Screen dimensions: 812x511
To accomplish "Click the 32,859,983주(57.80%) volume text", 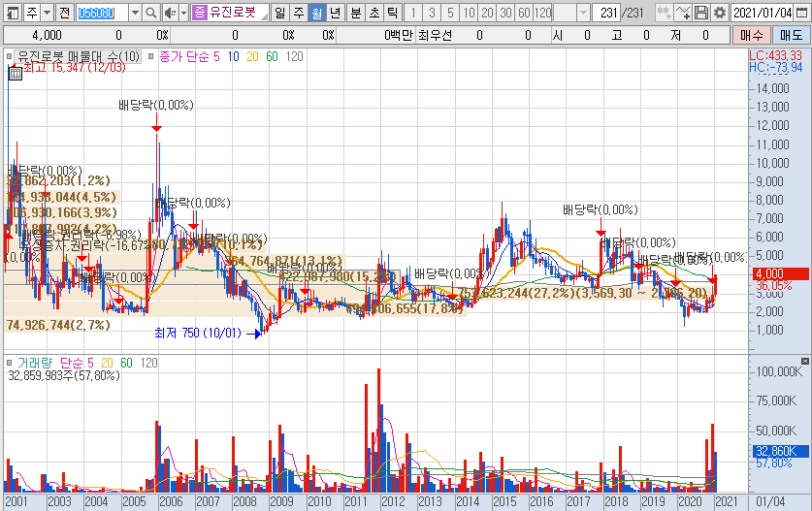I will click(x=64, y=375).
